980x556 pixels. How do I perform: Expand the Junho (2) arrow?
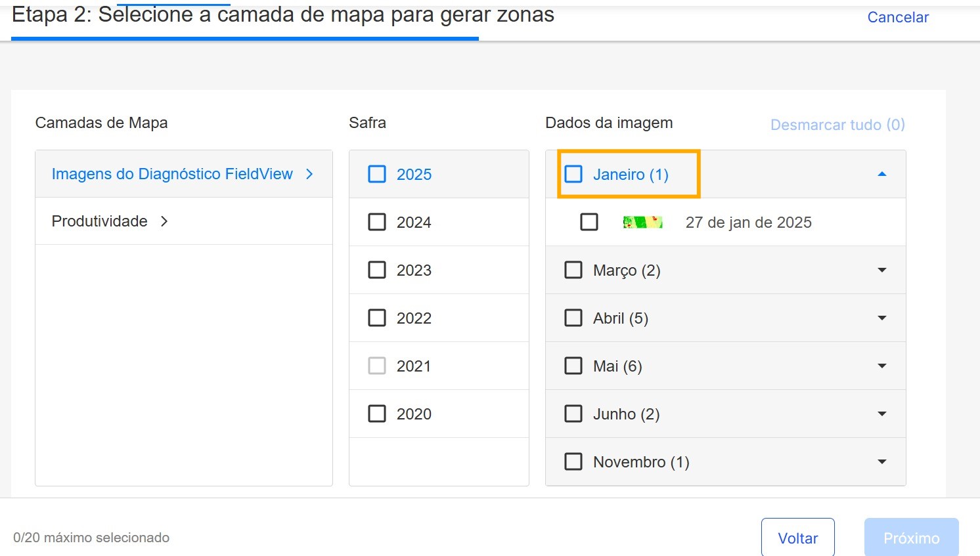(881, 414)
